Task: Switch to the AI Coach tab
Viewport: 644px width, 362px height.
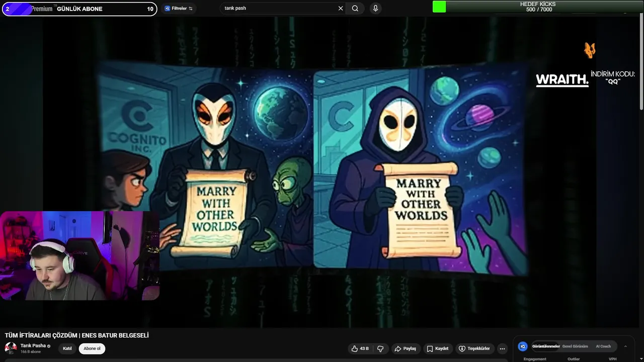Action: 603,346
